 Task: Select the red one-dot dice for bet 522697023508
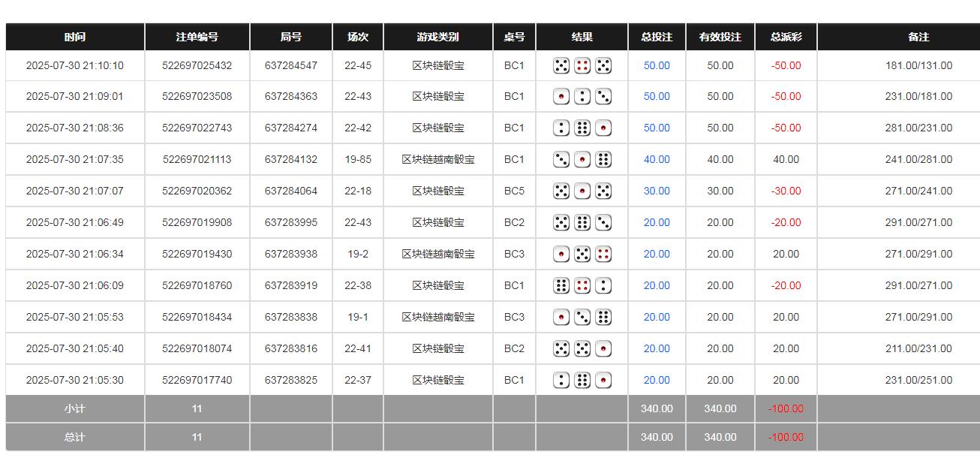[x=560, y=96]
